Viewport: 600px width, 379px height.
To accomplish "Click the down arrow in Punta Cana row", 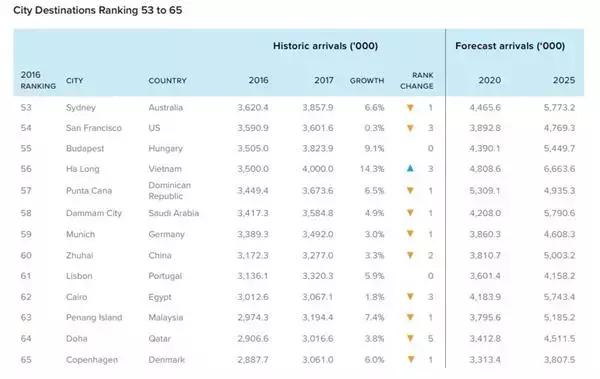I will click(410, 190).
